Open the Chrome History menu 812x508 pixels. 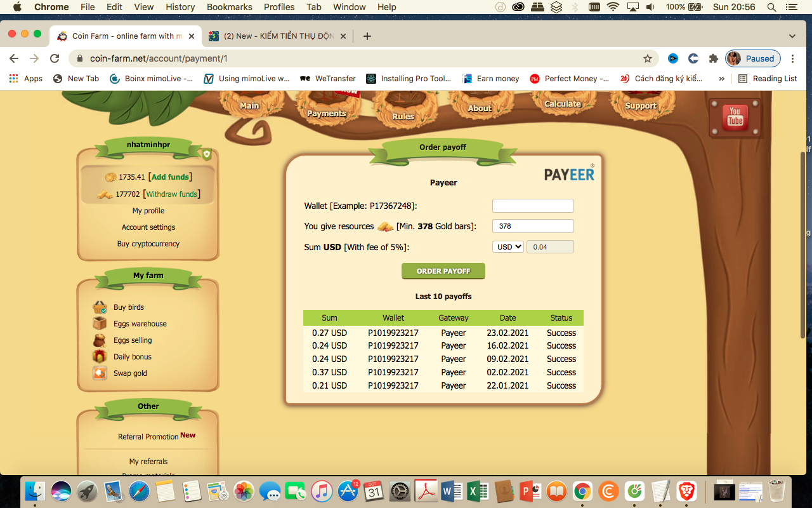click(x=180, y=7)
